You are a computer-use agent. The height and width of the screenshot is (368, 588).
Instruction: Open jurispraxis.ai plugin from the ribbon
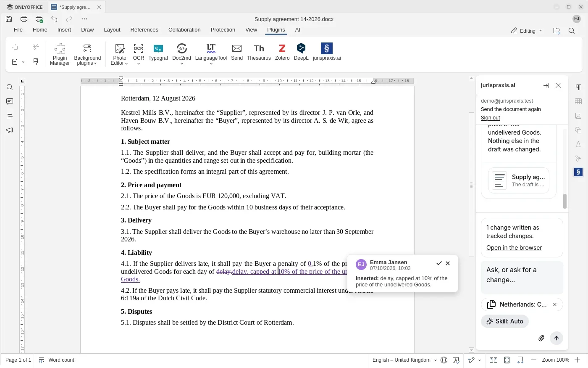327,52
